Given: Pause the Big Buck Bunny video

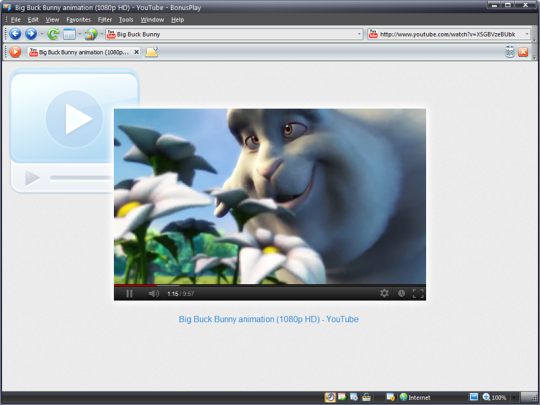Looking at the screenshot, I should 129,293.
